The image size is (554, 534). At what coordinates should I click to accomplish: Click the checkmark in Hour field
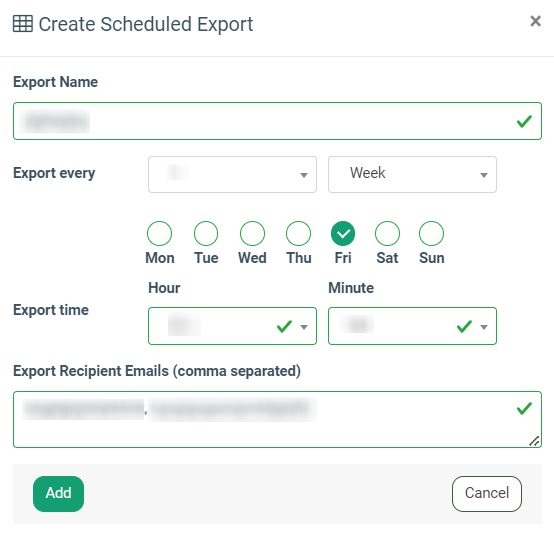[x=284, y=326]
